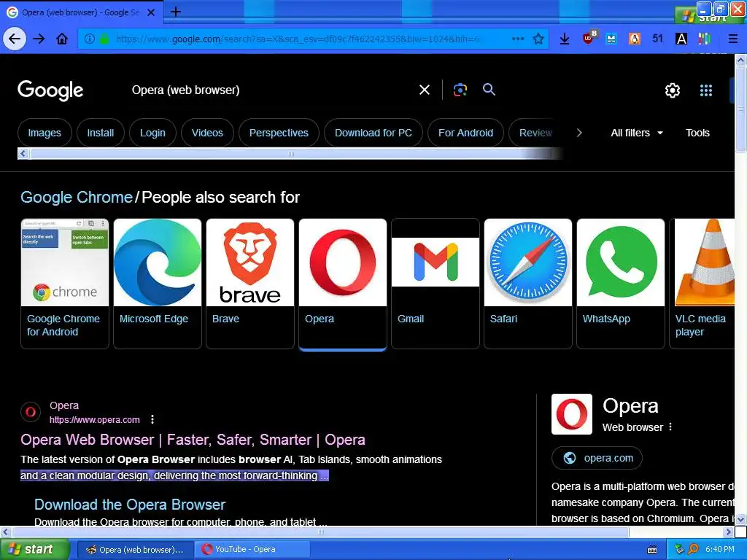747x560 pixels.
Task: Click the system tray clock 6:40 PM
Action: [720, 549]
